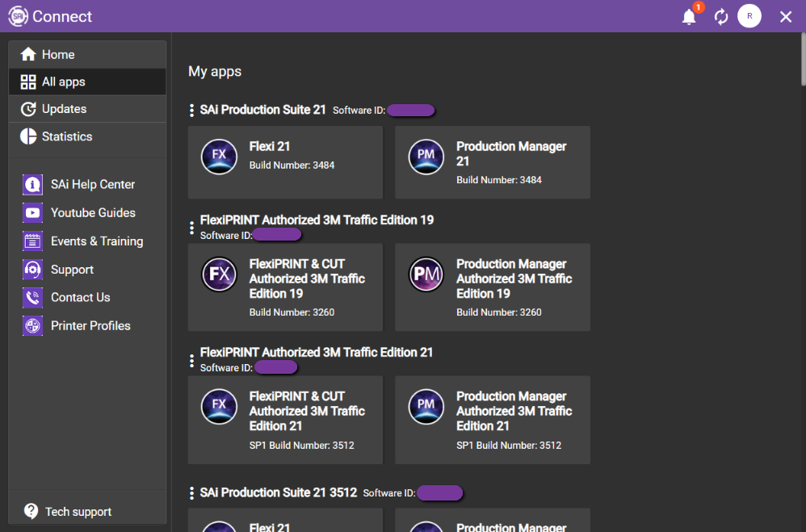Go to Home in the sidebar
This screenshot has height=532, width=806.
point(87,54)
